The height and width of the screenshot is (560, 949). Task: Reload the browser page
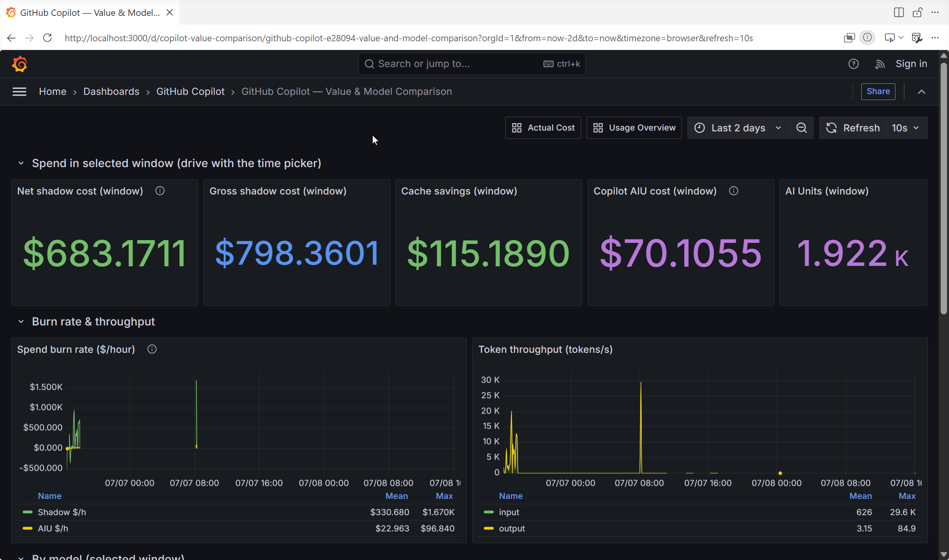[x=47, y=38]
